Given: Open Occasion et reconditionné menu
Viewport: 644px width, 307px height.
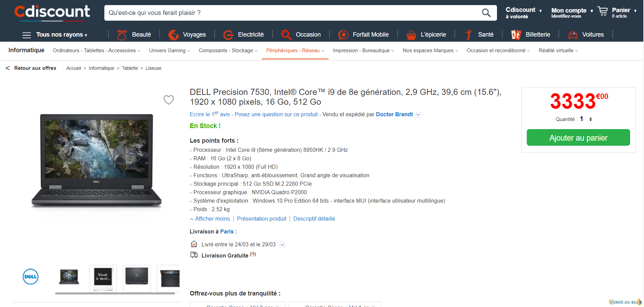Looking at the screenshot, I should pyautogui.click(x=498, y=50).
